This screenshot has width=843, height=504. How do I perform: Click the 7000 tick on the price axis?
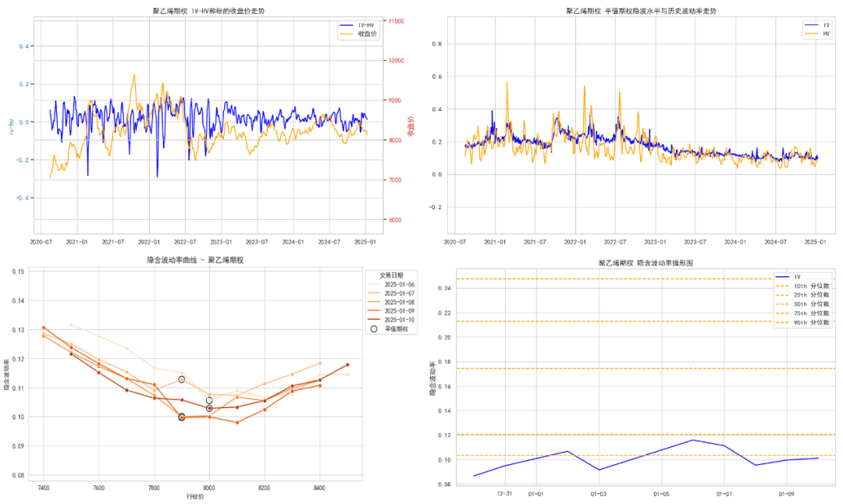tap(395, 180)
